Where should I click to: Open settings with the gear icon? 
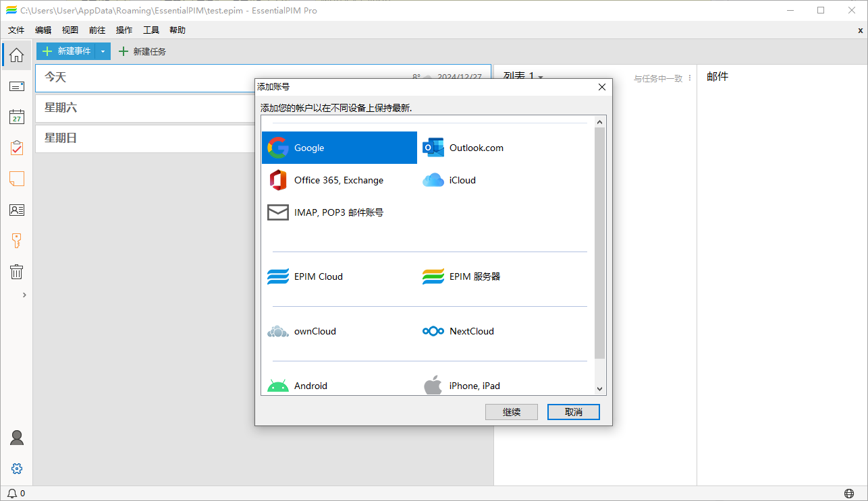(17, 469)
